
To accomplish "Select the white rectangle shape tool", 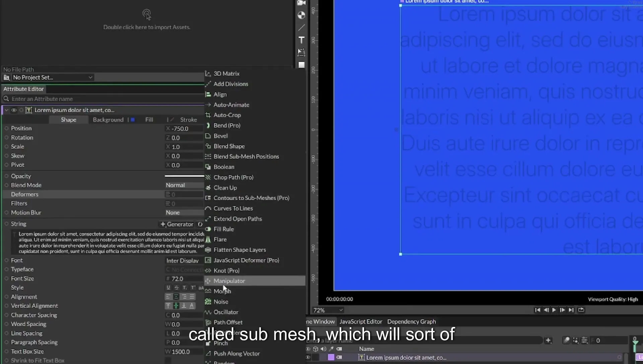I will [301, 65].
